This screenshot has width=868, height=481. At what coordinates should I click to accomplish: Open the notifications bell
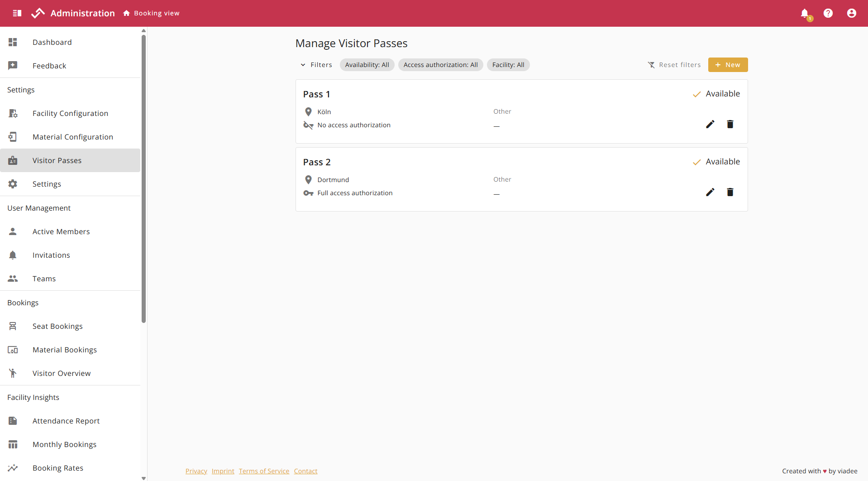coord(805,13)
